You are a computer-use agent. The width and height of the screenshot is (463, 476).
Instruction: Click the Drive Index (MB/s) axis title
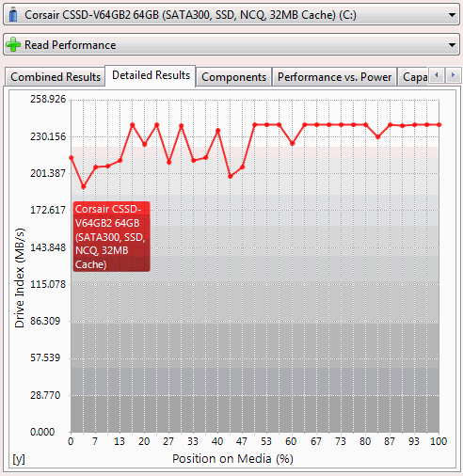pyautogui.click(x=20, y=278)
